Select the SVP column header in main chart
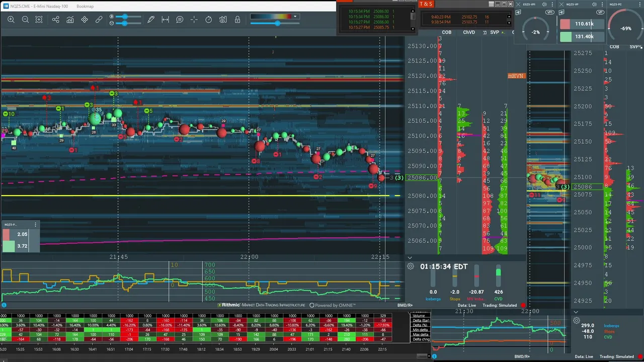The width and height of the screenshot is (644, 362). click(x=495, y=33)
